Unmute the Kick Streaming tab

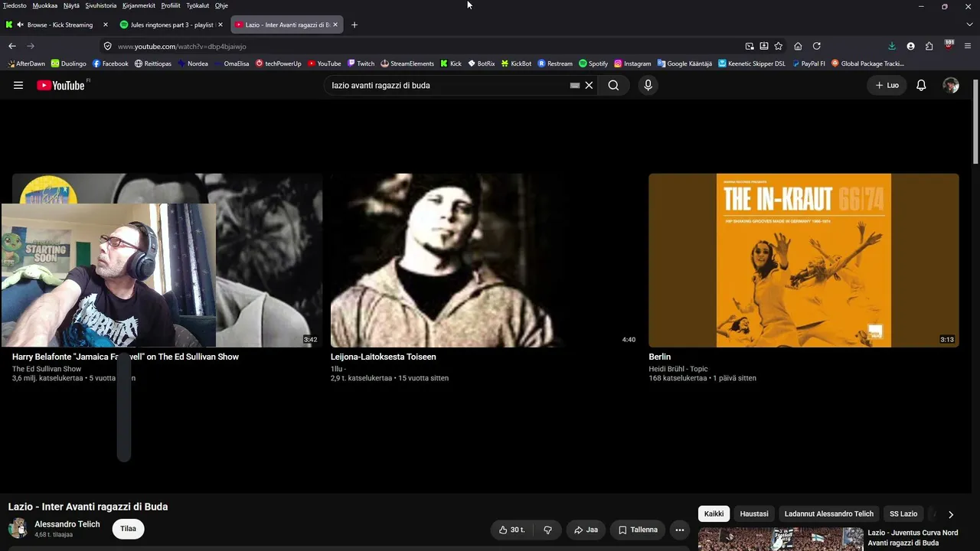pyautogui.click(x=20, y=24)
